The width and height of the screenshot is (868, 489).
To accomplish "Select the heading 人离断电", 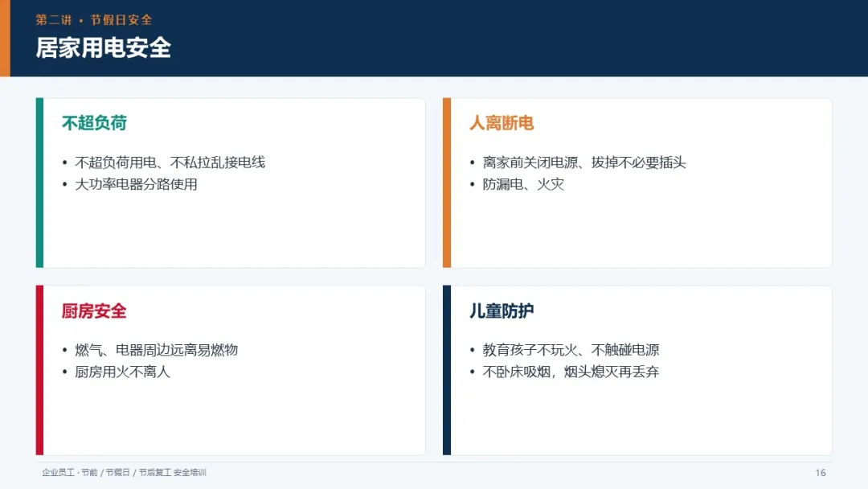I will [x=502, y=123].
